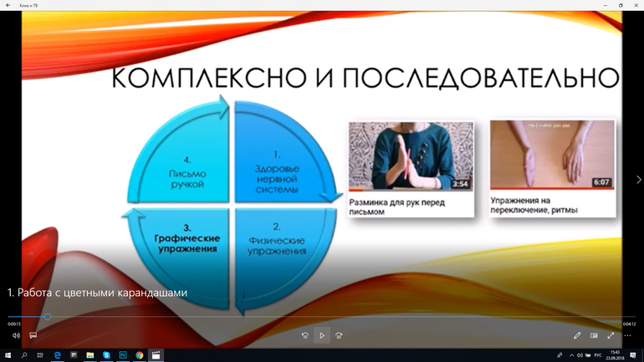Open the Windows Start menu

point(8,355)
